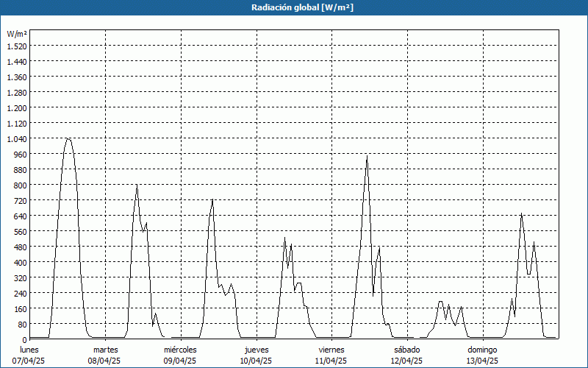Screen dimensions: 588x368
Task: Click the date 13/04/25
Action: pyautogui.click(x=482, y=361)
